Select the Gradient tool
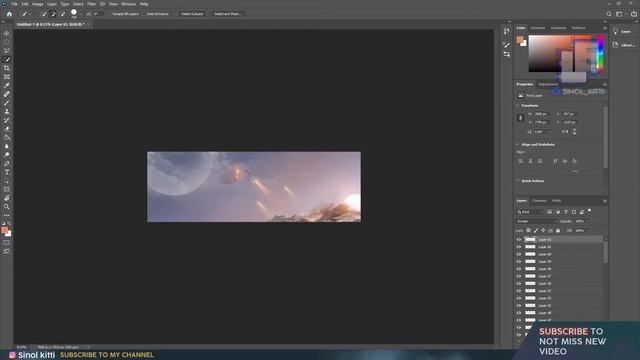Image resolution: width=640 pixels, height=360 pixels. (x=7, y=137)
